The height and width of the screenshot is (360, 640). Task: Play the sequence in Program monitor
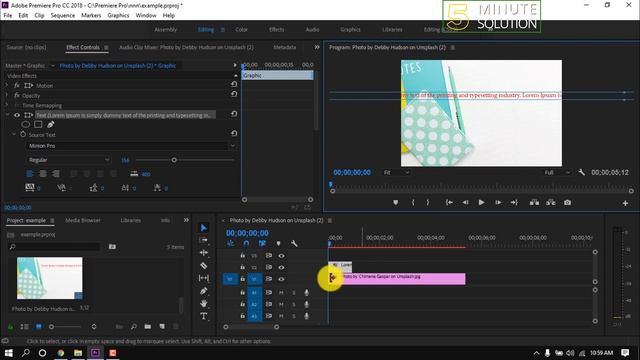(x=481, y=202)
